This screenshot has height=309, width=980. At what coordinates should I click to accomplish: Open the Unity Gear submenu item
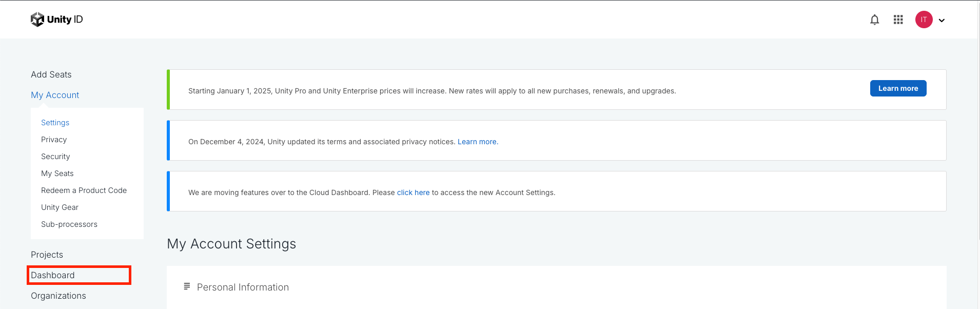[60, 207]
